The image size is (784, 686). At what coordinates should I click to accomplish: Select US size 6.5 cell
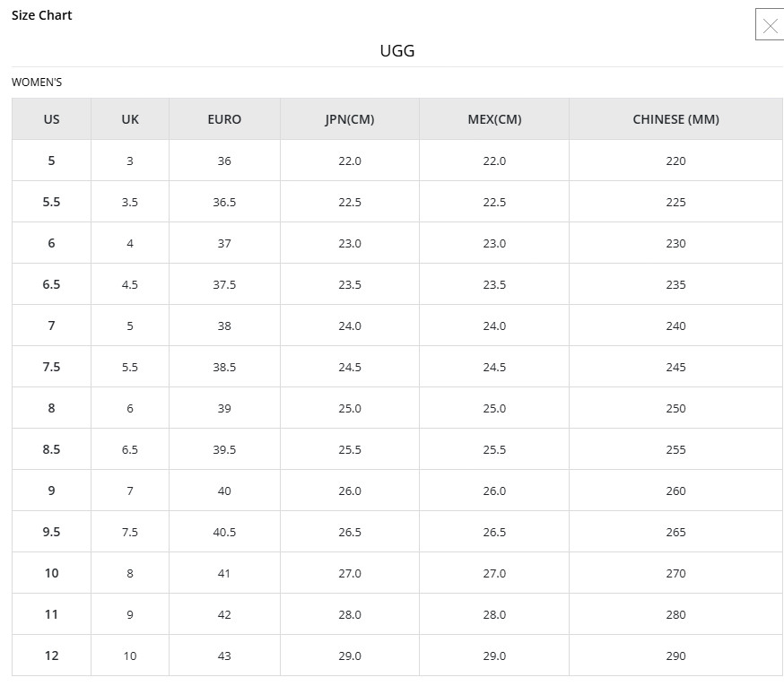pyautogui.click(x=51, y=284)
